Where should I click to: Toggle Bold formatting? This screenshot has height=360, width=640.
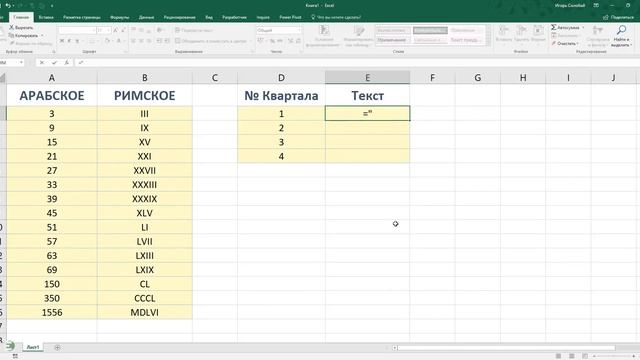[62, 41]
